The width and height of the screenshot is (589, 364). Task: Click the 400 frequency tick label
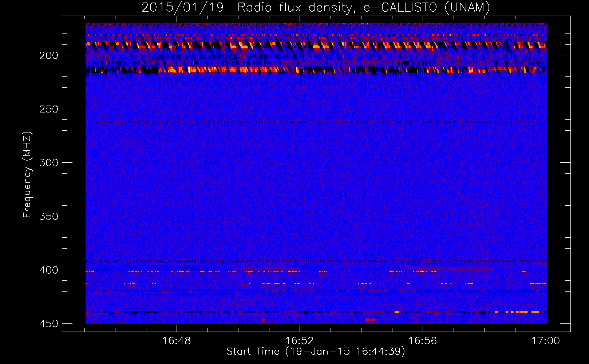[49, 270]
